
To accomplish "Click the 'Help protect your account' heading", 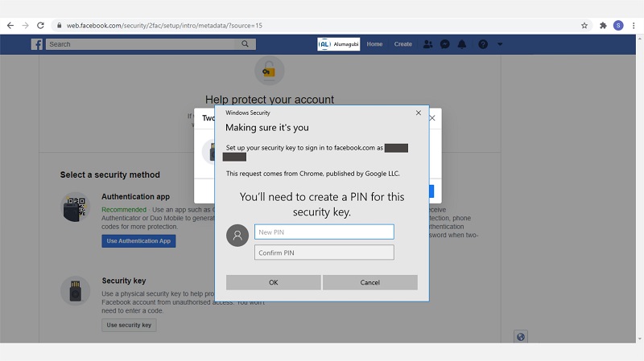I will tap(270, 99).
